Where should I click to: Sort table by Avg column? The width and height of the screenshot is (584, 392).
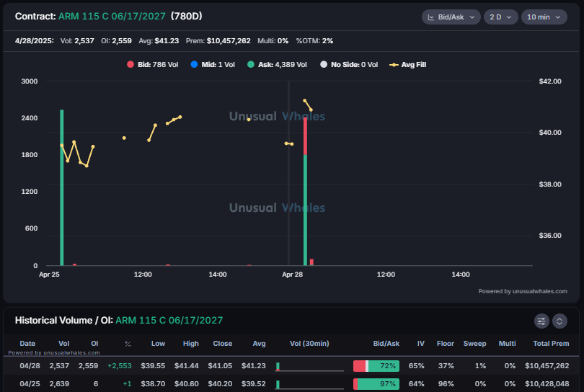point(260,344)
